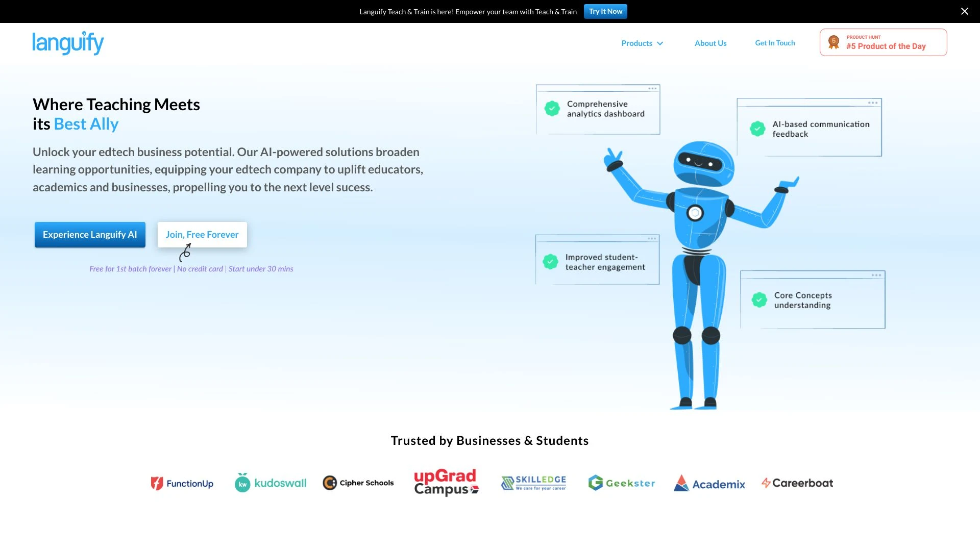
Task: Dismiss the Teach & Train announcement banner
Action: click(964, 11)
